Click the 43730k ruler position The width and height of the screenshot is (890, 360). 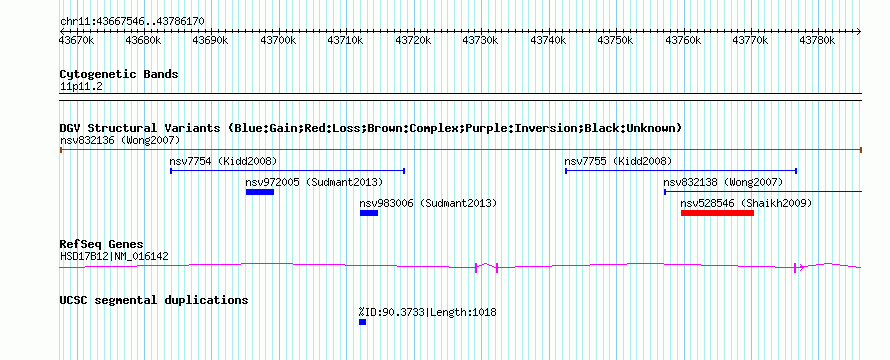click(481, 40)
